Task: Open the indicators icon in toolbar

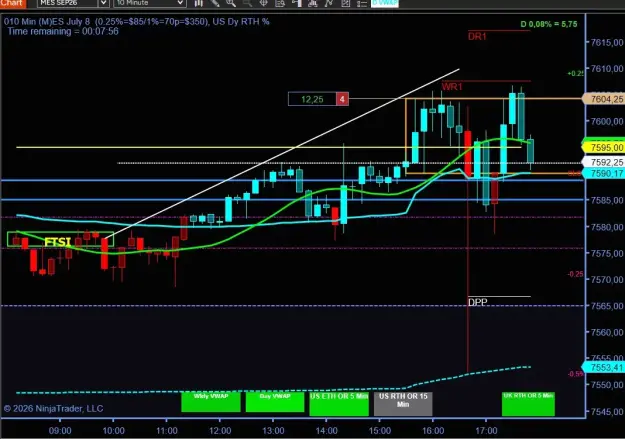Action: [312, 3]
